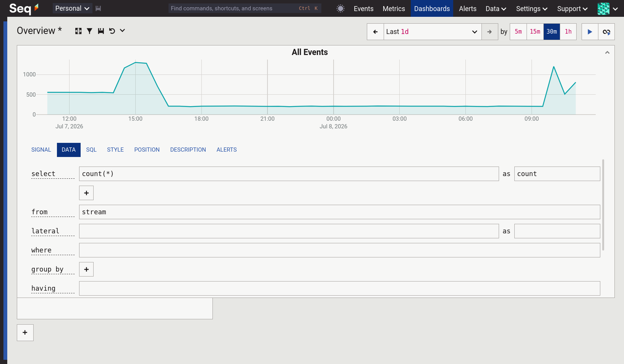Image resolution: width=624 pixels, height=364 pixels.
Task: Open the Metrics page
Action: tap(394, 8)
